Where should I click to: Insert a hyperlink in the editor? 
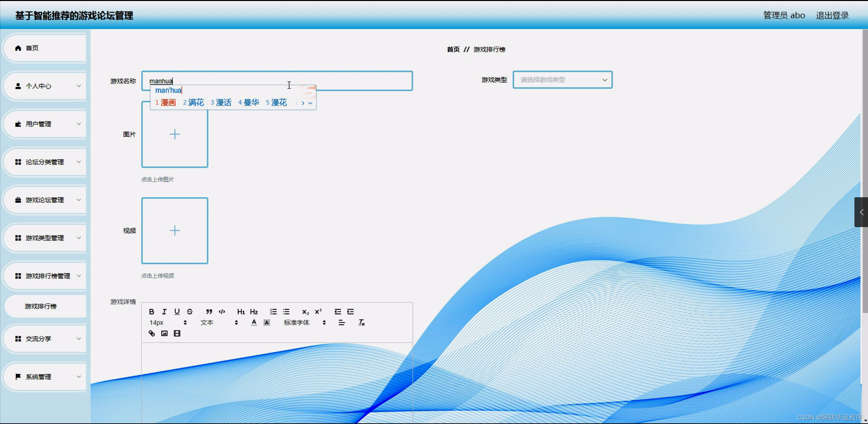pos(152,334)
